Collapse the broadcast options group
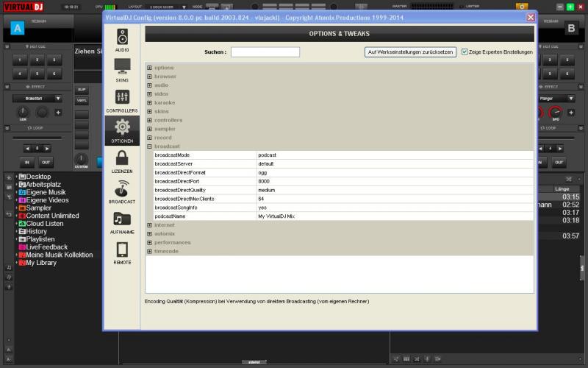 point(150,146)
